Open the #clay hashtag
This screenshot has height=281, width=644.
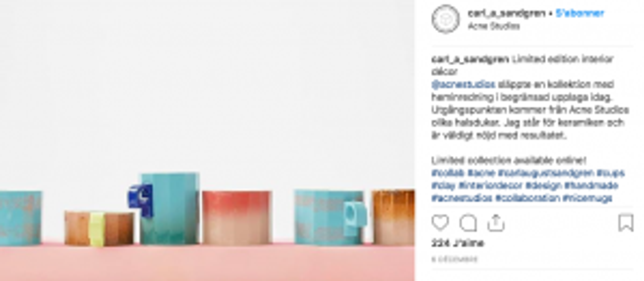pos(443,186)
